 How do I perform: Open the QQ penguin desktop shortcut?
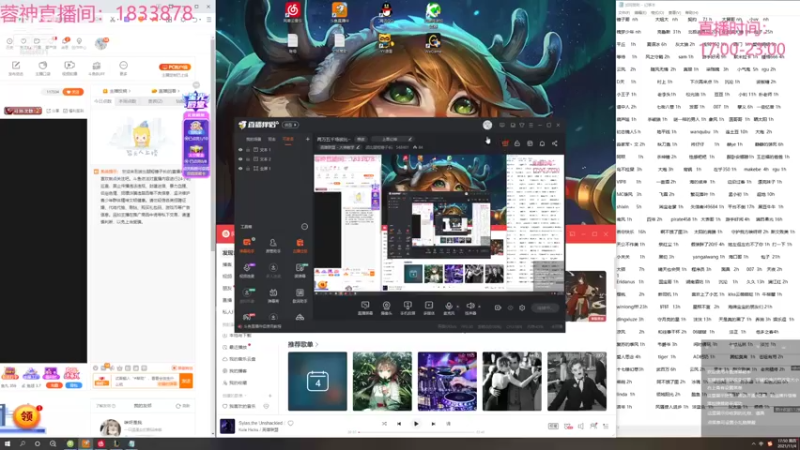coord(386,12)
